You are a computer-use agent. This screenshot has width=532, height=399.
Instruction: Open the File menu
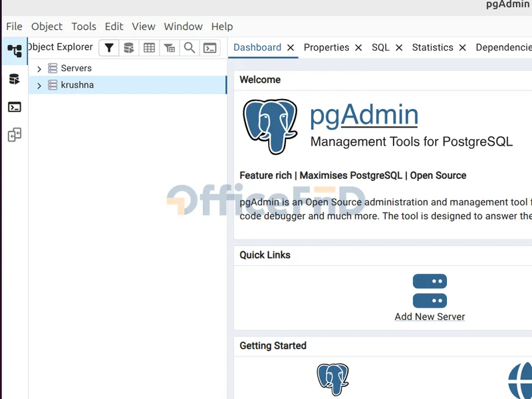(x=14, y=27)
